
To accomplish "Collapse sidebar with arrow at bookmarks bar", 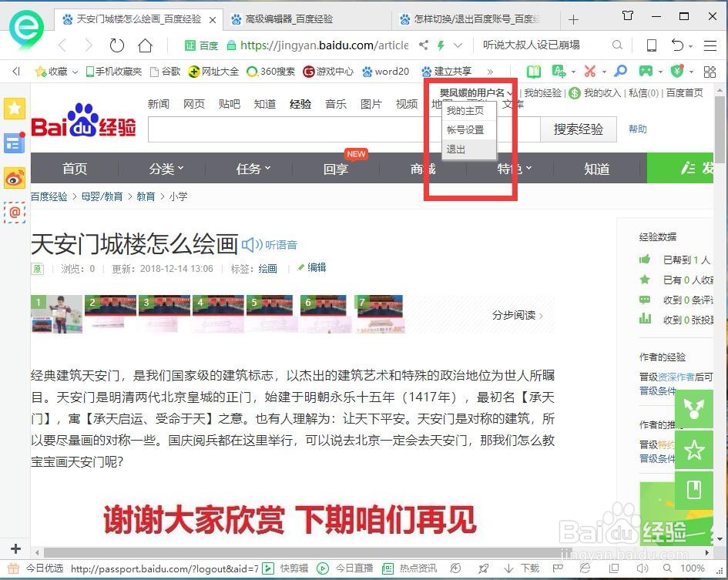I will [16, 71].
